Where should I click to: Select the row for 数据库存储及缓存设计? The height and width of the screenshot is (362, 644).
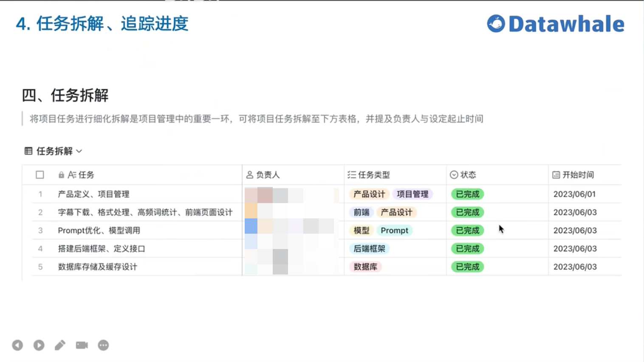coord(97,267)
